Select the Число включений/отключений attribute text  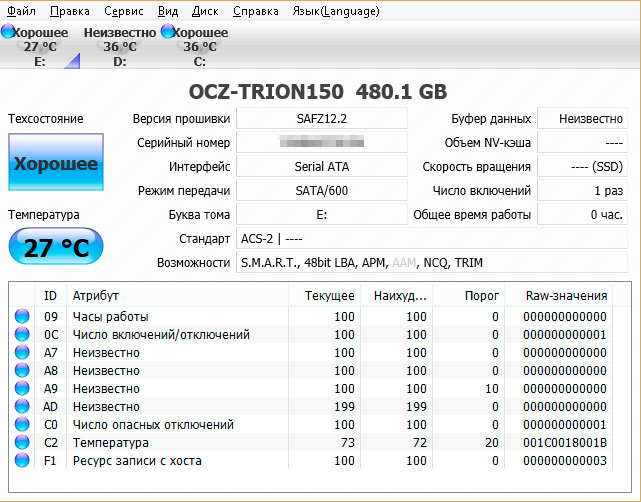click(x=161, y=334)
